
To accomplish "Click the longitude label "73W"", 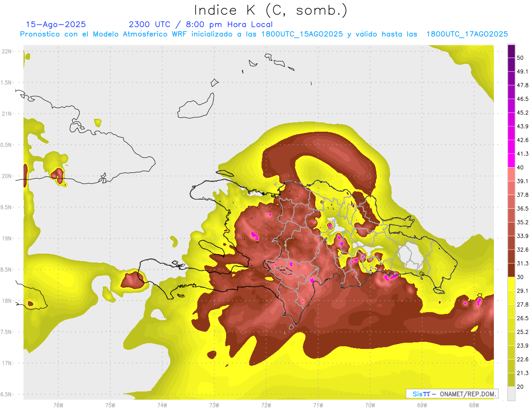I will click(x=214, y=405).
